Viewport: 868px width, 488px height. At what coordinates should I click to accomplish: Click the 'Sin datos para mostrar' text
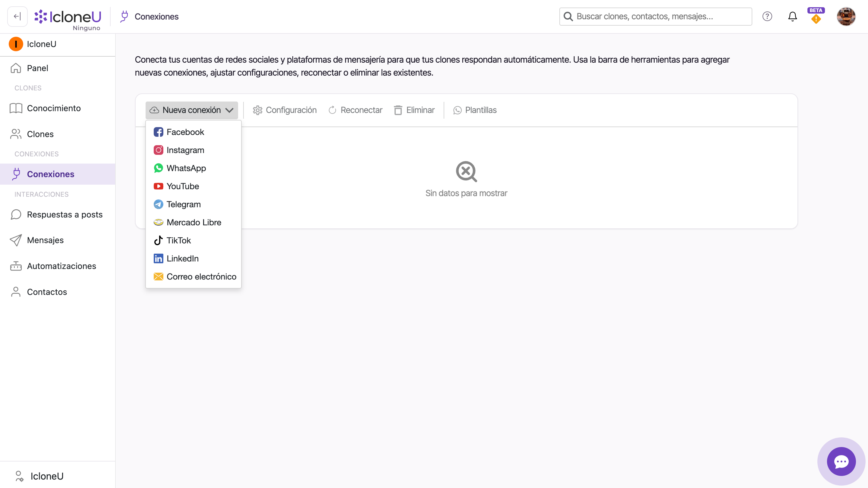pyautogui.click(x=466, y=193)
